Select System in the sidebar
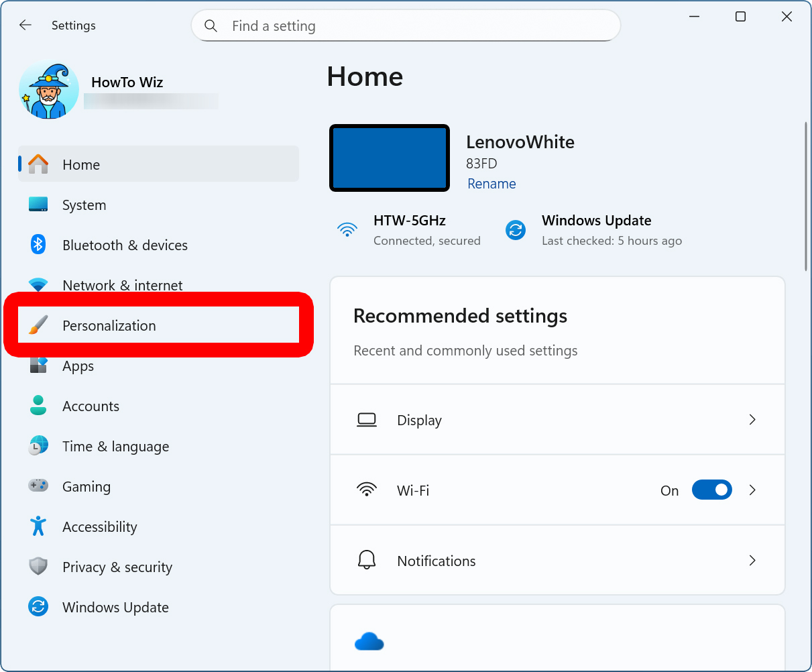Image resolution: width=812 pixels, height=672 pixels. [84, 205]
